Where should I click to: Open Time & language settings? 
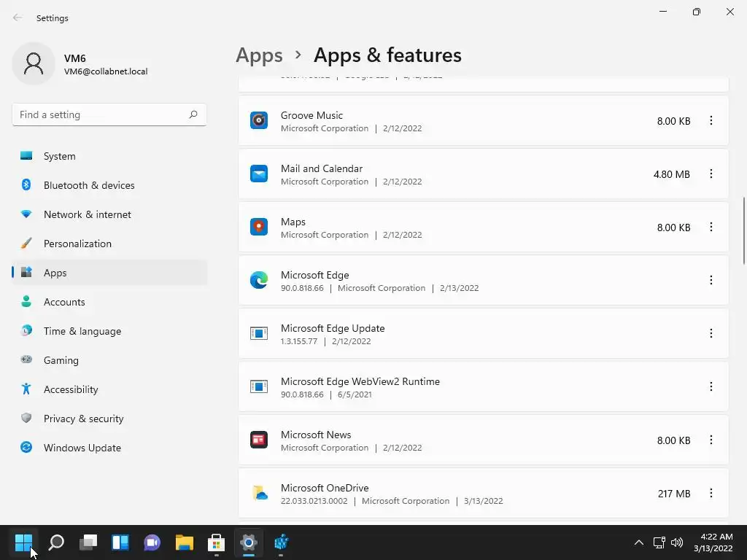109,331
